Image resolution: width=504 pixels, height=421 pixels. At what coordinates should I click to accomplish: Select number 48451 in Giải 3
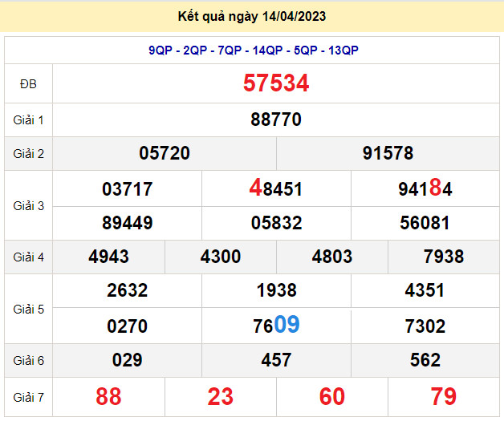276,188
